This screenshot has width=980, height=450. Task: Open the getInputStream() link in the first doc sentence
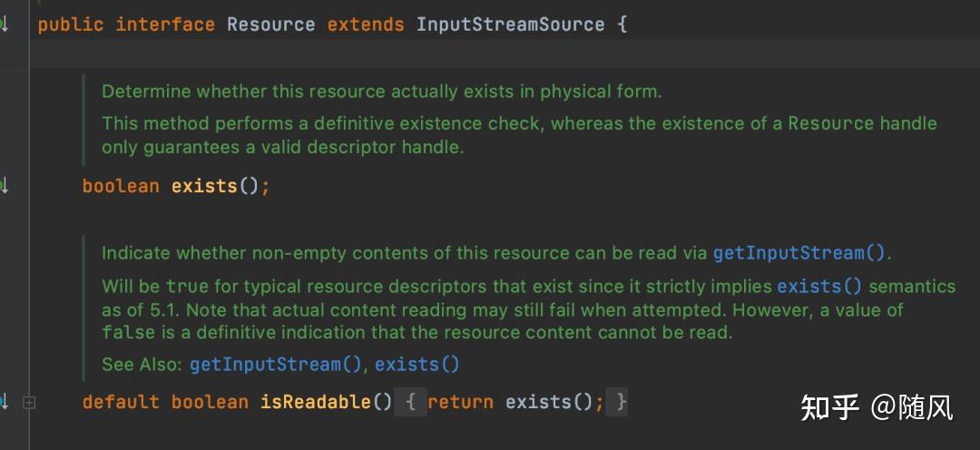798,253
